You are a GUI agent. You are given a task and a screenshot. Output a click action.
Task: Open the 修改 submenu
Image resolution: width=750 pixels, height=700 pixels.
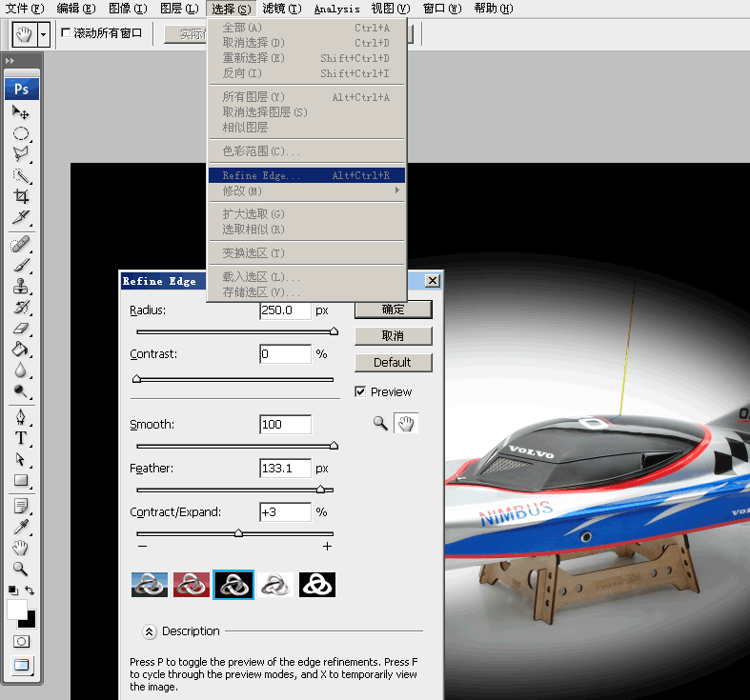(x=306, y=190)
